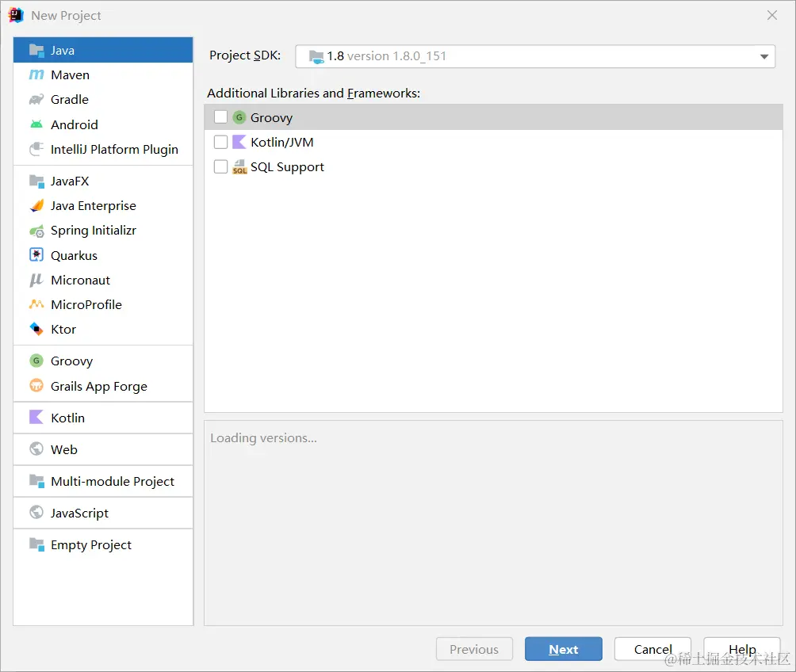Select the Java Enterprise label
The height and width of the screenshot is (672, 796).
click(x=94, y=205)
